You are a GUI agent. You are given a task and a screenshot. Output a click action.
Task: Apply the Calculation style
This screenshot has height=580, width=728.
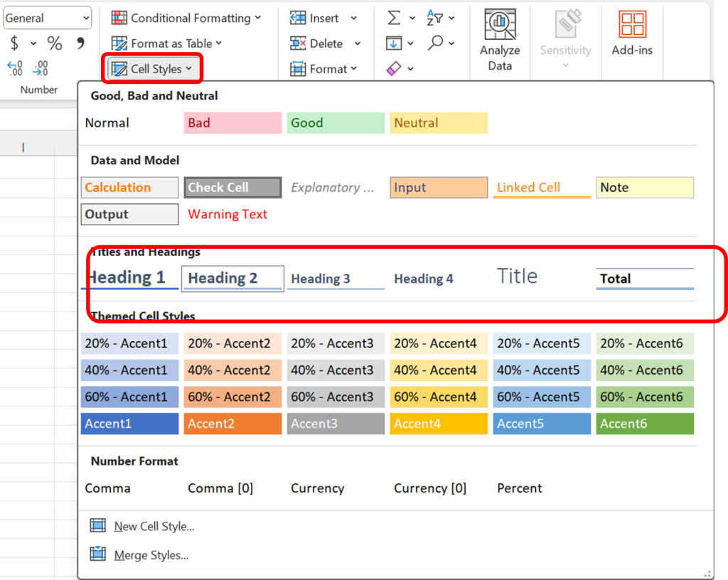[x=129, y=188]
